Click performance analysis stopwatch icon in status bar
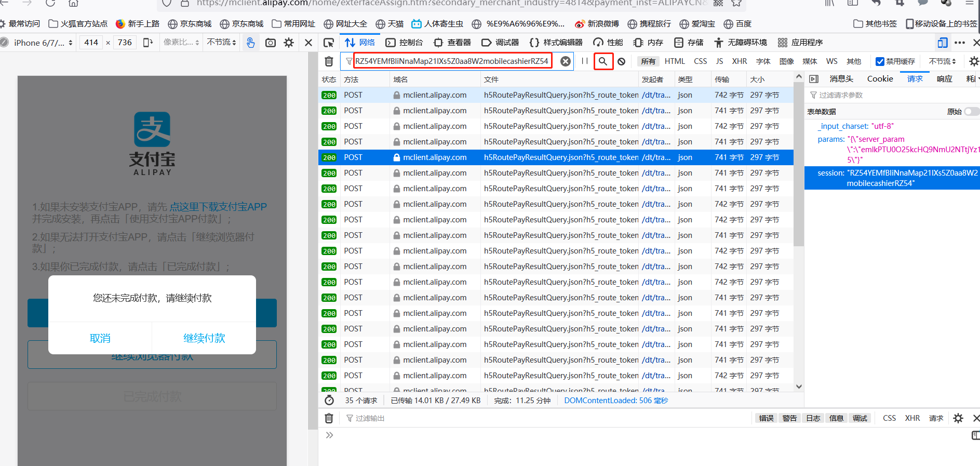Screen dimensions: 980x466 coord(329,400)
